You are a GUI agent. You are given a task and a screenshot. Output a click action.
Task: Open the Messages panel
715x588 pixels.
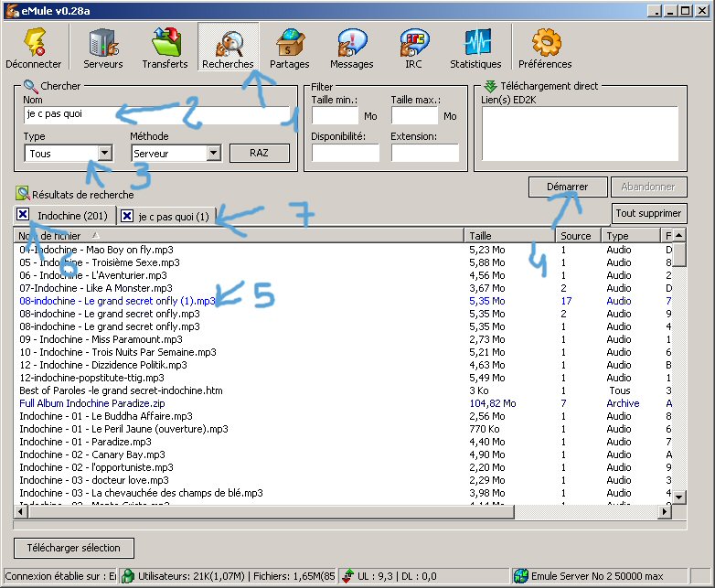pyautogui.click(x=352, y=48)
